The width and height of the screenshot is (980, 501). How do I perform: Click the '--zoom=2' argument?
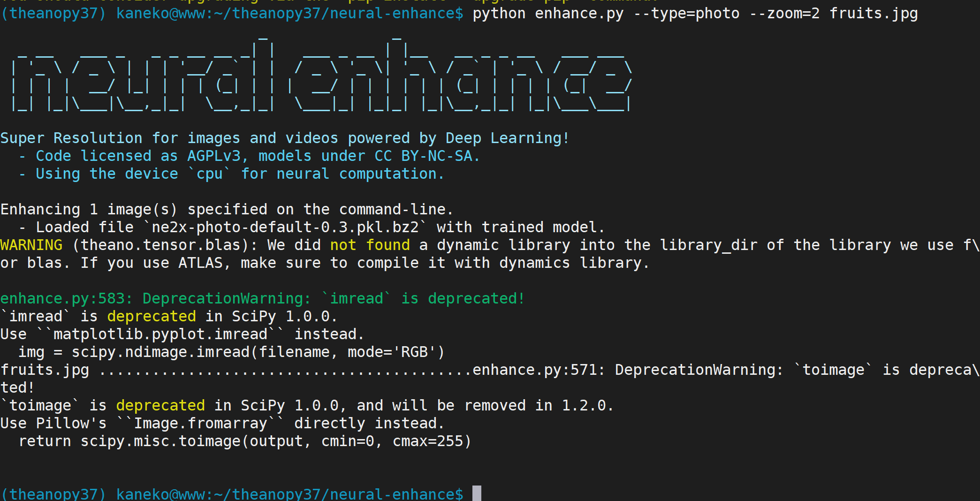(x=784, y=14)
